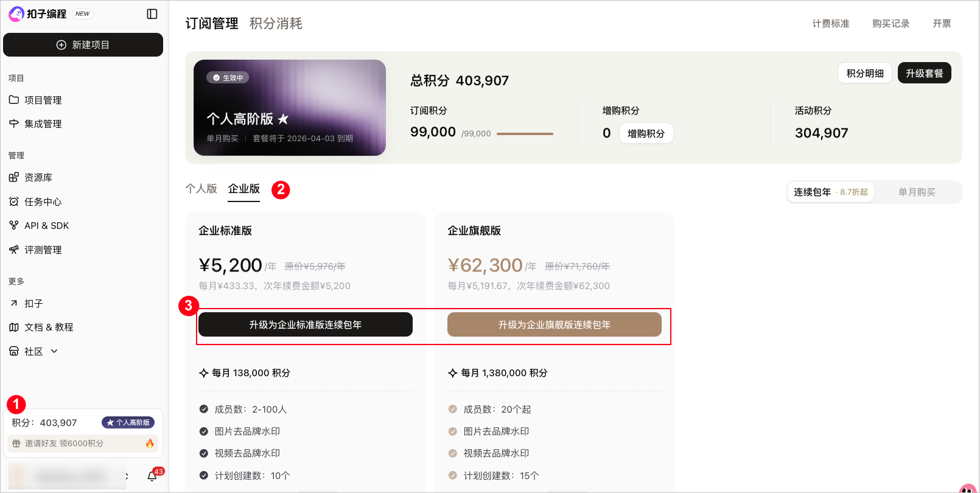Click the 总积分 403,907 heading
The width and height of the screenshot is (980, 493).
(x=460, y=80)
